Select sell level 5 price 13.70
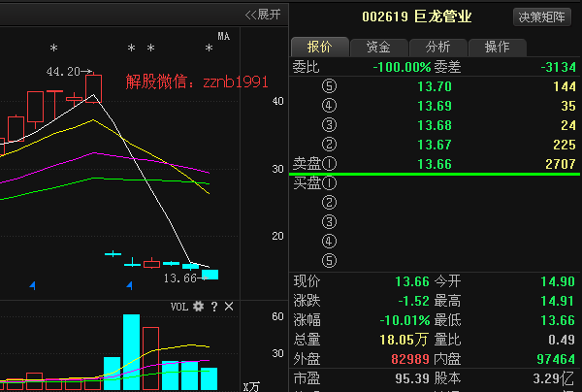The height and width of the screenshot is (392, 582). pyautogui.click(x=435, y=86)
